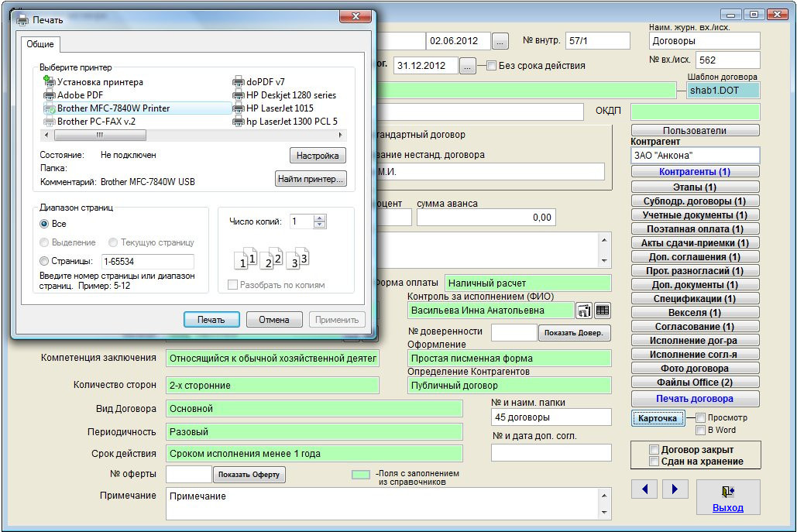The width and height of the screenshot is (797, 532).
Task: Click the page range field showing 1-65534
Action: 147,262
